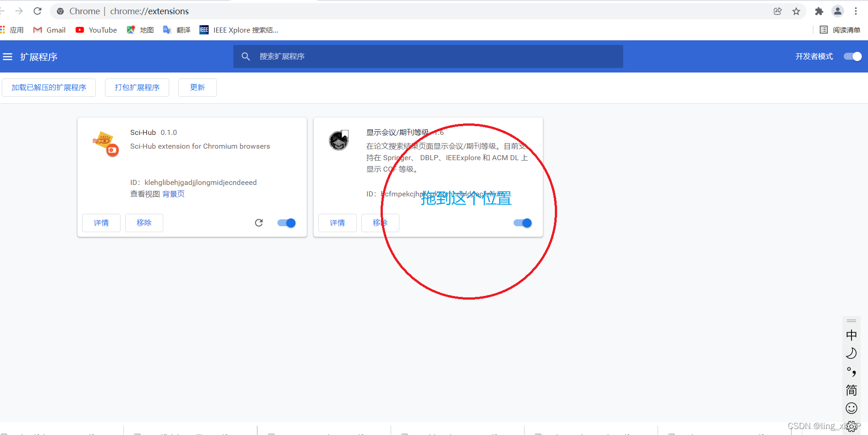
Task: Click 打包扩展程序 button
Action: pyautogui.click(x=137, y=88)
